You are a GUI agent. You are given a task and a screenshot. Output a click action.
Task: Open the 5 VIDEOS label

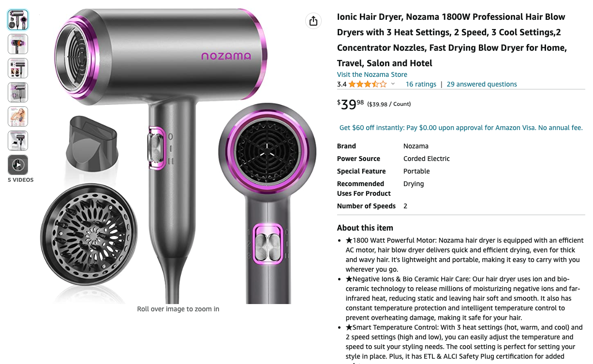21,180
